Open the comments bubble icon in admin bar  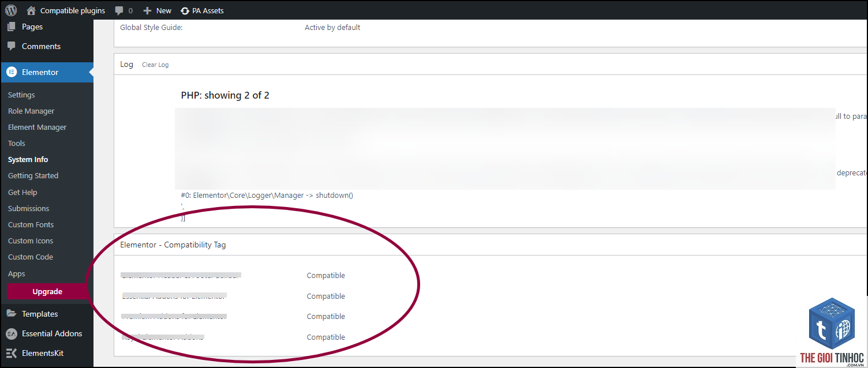pyautogui.click(x=119, y=10)
